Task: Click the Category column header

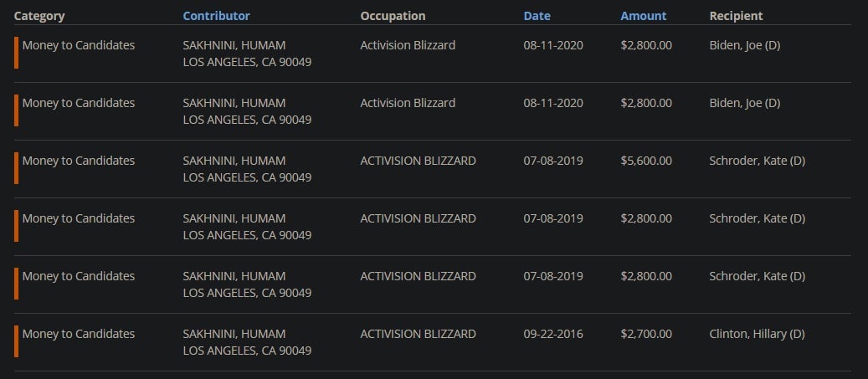Action: tap(39, 16)
